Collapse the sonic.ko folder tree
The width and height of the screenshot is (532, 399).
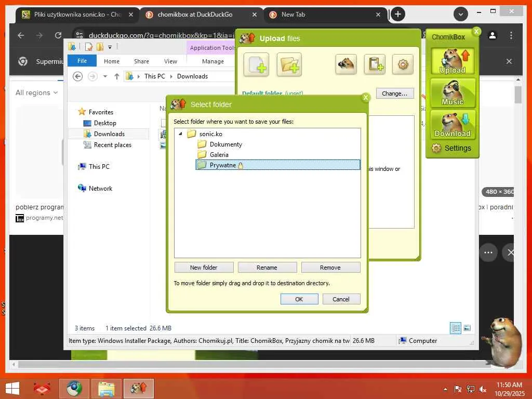[x=180, y=134]
